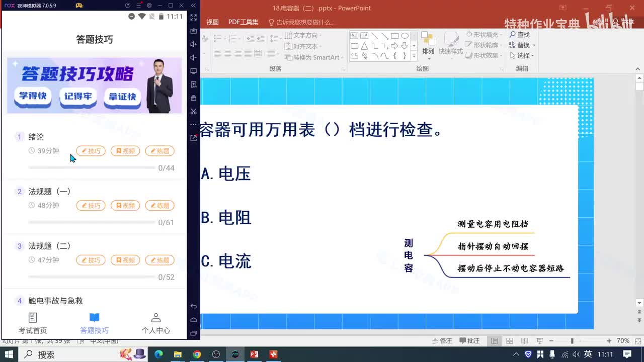Click 视频 button for 绪论
Screen dimensions: 644x362
[x=125, y=151]
